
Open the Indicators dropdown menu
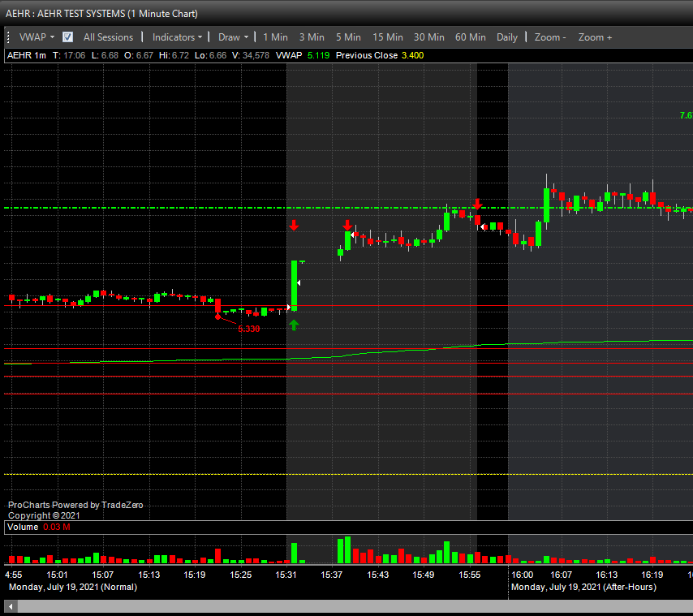pyautogui.click(x=177, y=37)
